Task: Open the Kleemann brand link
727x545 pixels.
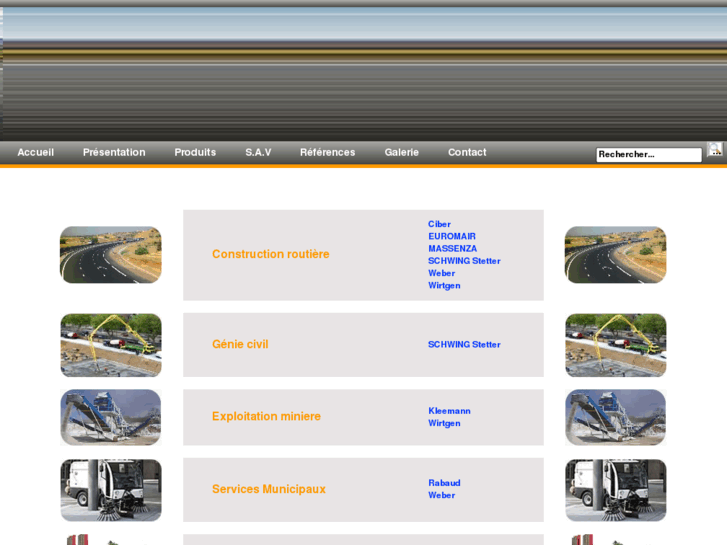Action: pos(449,410)
